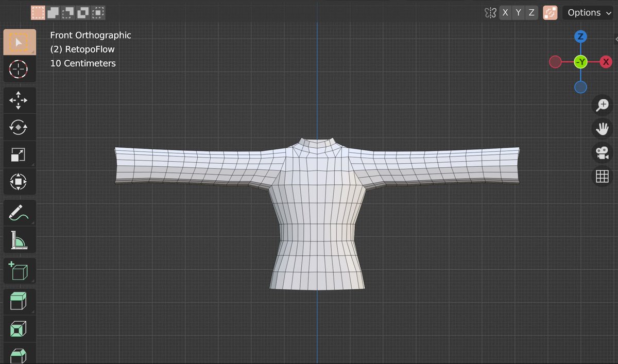The image size is (618, 364).
Task: Select the Measure ruler tool
Action: pos(20,239)
